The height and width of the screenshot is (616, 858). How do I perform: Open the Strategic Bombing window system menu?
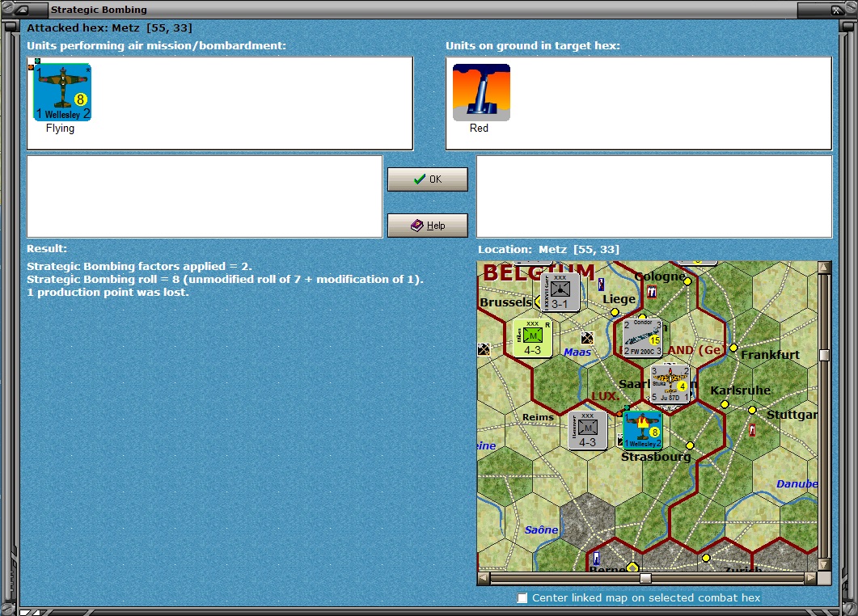pyautogui.click(x=23, y=10)
